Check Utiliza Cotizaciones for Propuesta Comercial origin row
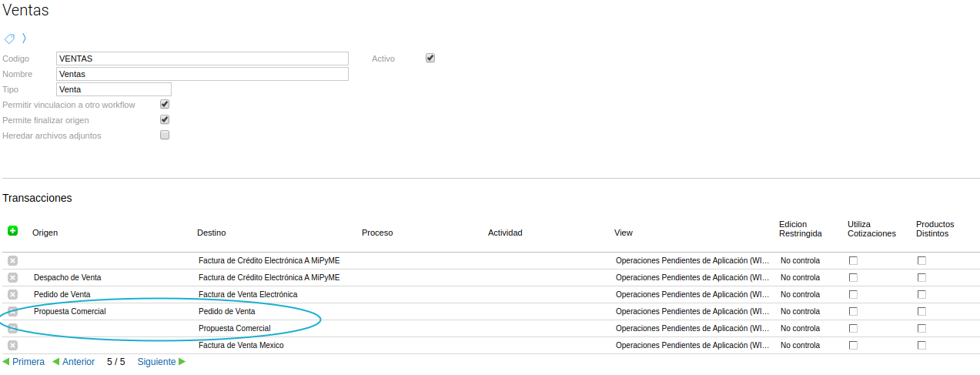Image resolution: width=980 pixels, height=375 pixels. (x=853, y=311)
